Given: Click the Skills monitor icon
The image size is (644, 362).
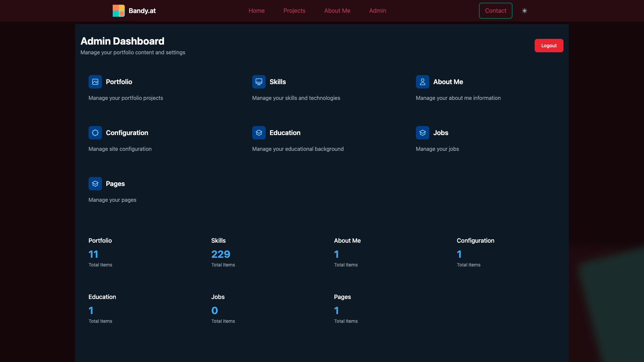Looking at the screenshot, I should (x=259, y=82).
